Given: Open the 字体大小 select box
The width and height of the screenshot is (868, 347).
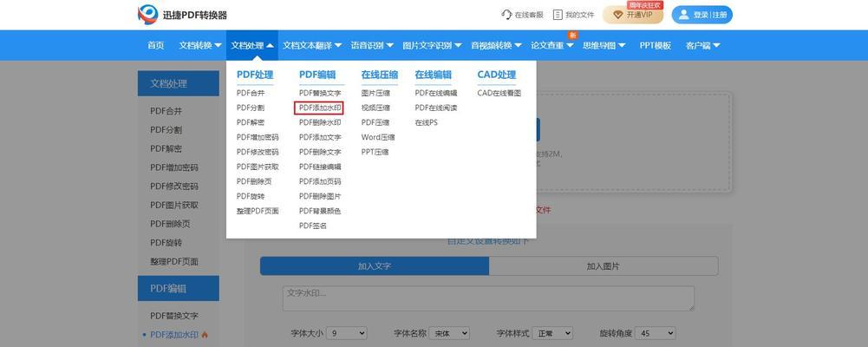Looking at the screenshot, I should coord(347,333).
